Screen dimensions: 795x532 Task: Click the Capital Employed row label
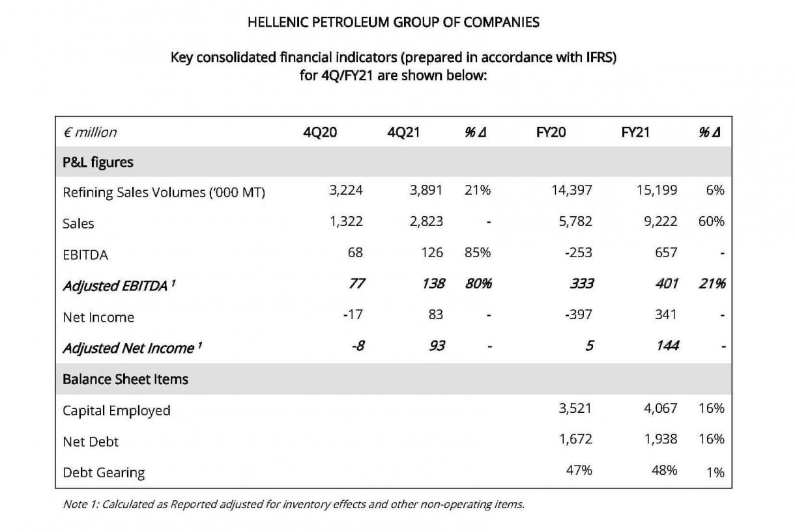[x=117, y=411]
